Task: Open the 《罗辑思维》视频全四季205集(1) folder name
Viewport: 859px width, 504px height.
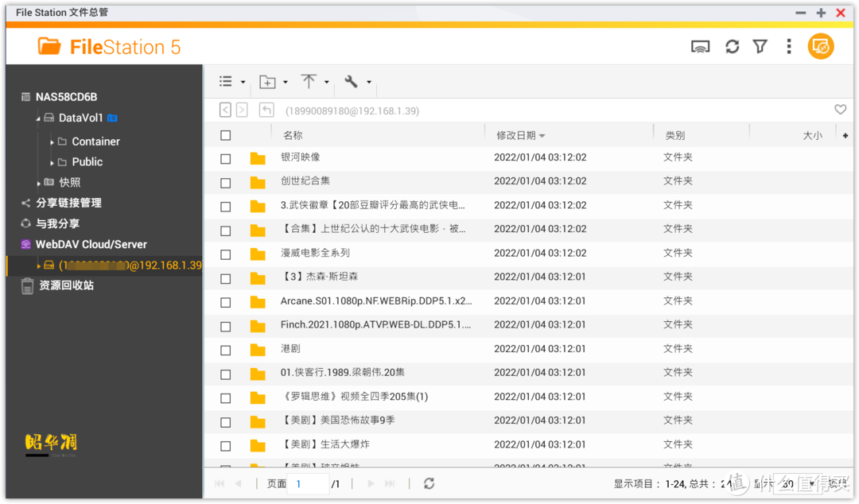Action: click(354, 396)
